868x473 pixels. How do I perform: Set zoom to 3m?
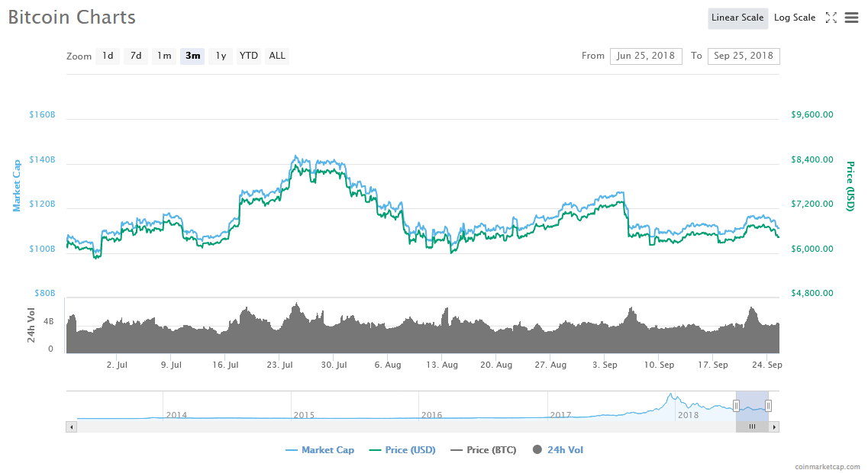pos(192,56)
